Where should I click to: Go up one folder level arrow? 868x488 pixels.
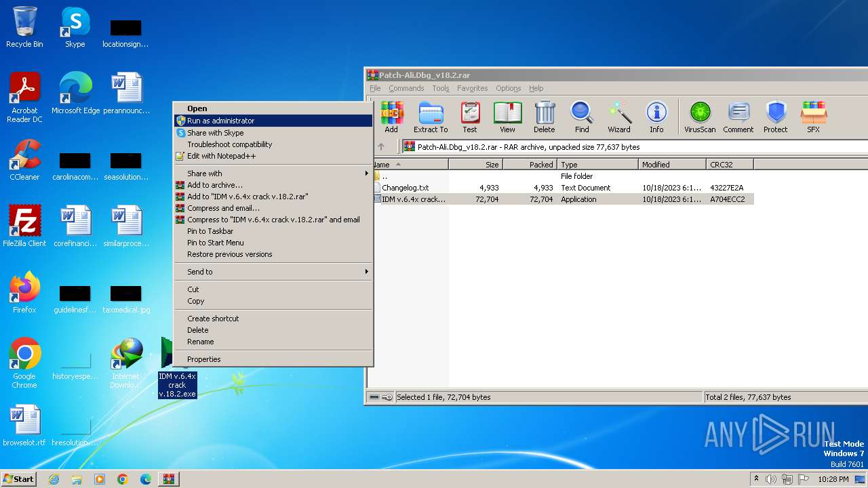(x=381, y=146)
